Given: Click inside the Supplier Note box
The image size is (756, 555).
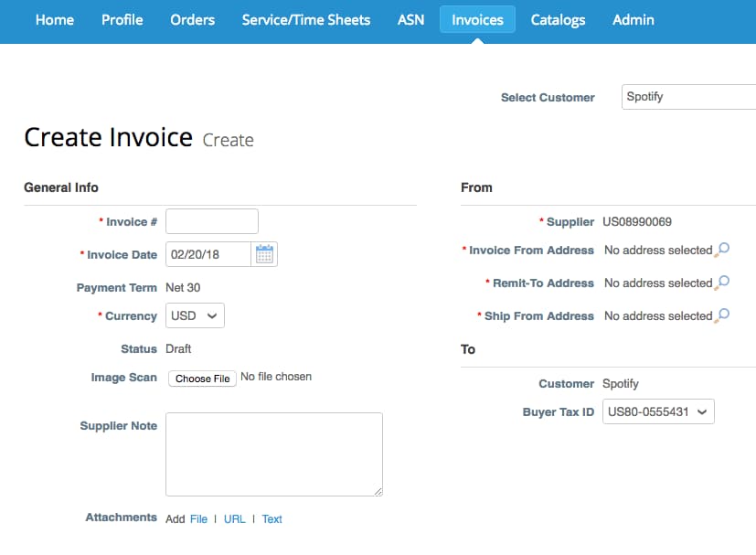Looking at the screenshot, I should (x=273, y=454).
